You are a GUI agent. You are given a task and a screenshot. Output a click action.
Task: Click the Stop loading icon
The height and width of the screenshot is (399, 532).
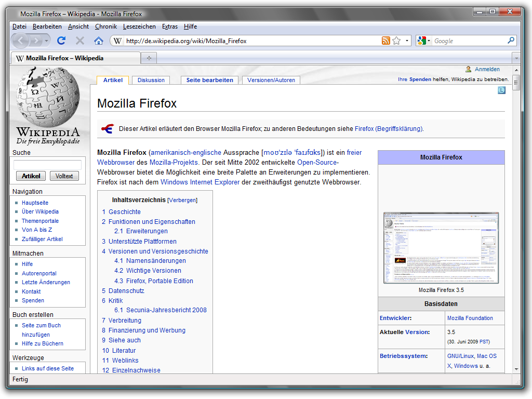pyautogui.click(x=80, y=41)
